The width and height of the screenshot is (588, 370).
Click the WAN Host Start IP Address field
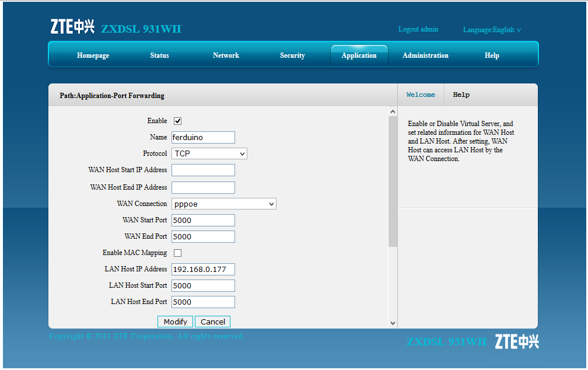point(203,170)
